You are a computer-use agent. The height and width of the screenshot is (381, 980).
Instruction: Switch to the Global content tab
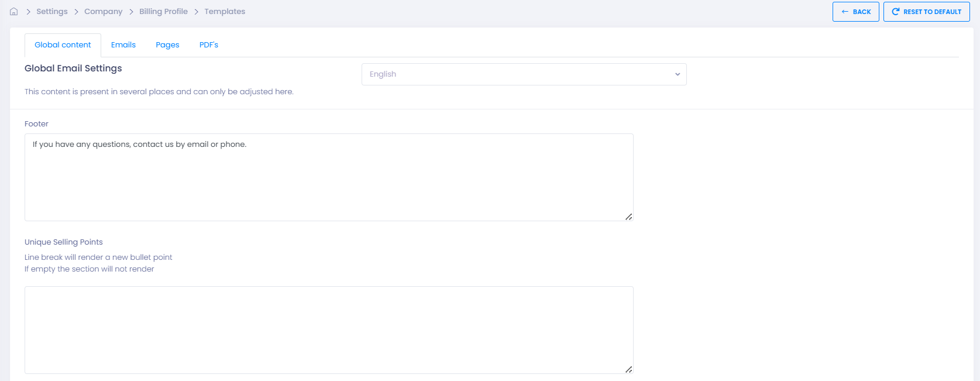point(63,45)
